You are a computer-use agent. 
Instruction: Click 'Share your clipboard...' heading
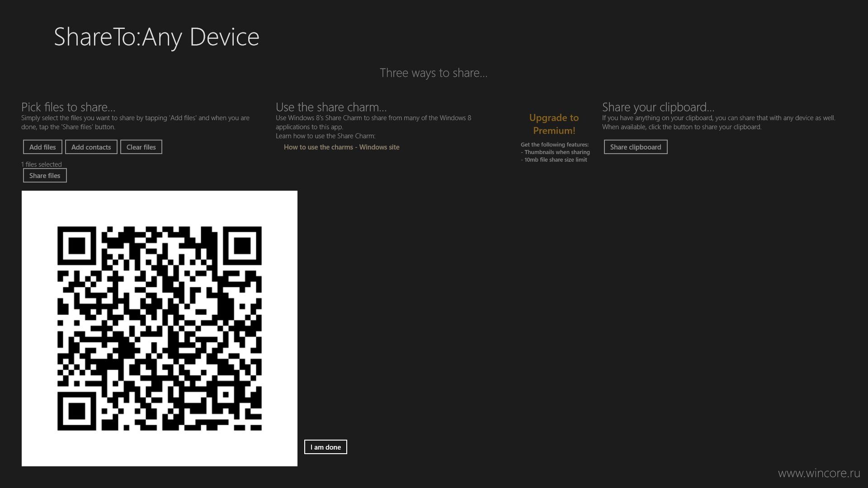point(658,107)
